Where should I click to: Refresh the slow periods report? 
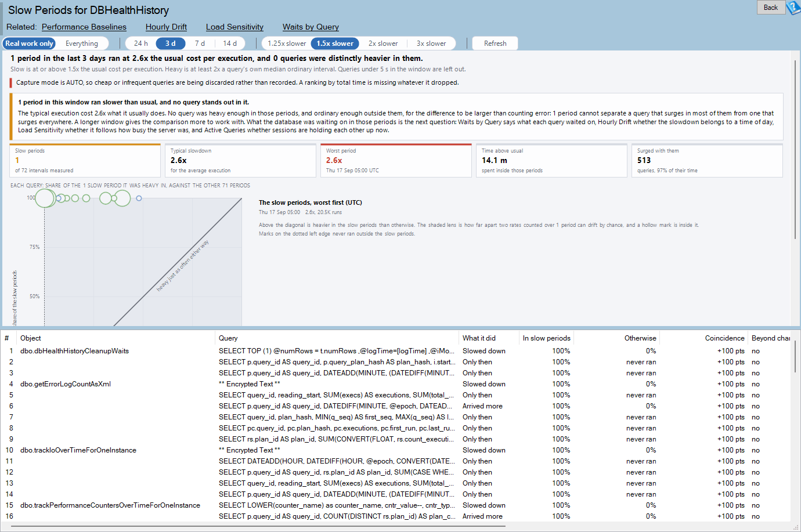pyautogui.click(x=495, y=44)
